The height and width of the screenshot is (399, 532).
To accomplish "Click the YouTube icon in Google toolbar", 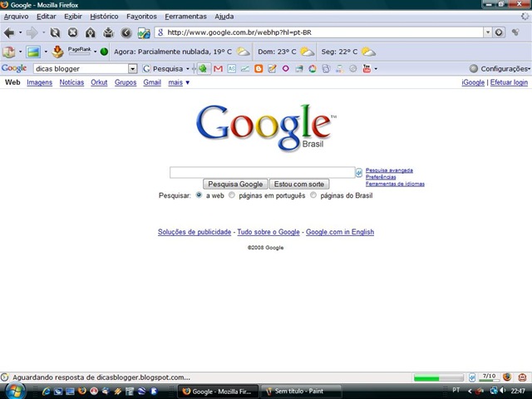I will pos(366,68).
